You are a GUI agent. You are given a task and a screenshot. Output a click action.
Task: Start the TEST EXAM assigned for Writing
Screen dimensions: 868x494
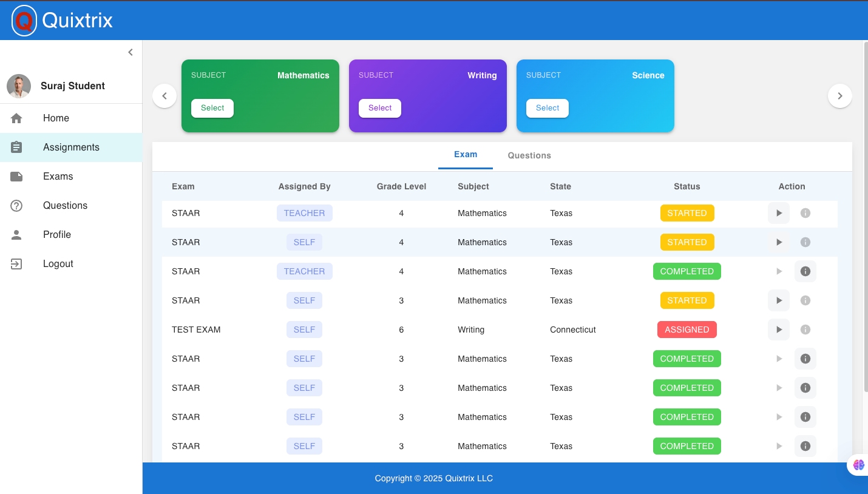tap(779, 330)
